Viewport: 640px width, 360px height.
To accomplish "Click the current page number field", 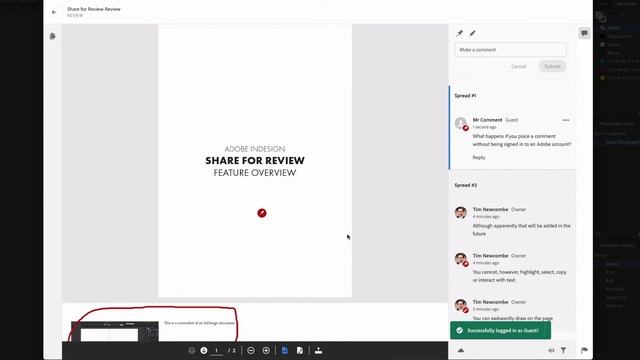I will tap(217, 351).
